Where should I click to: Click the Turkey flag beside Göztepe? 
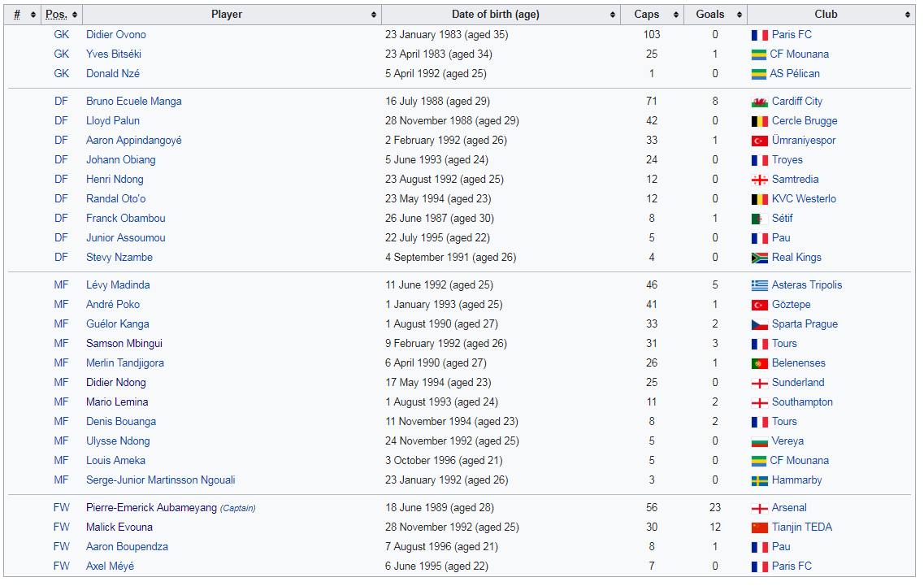pos(760,305)
